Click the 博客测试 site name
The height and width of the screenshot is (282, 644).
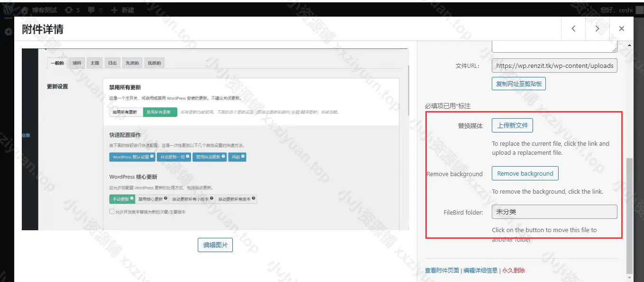pyautogui.click(x=44, y=9)
